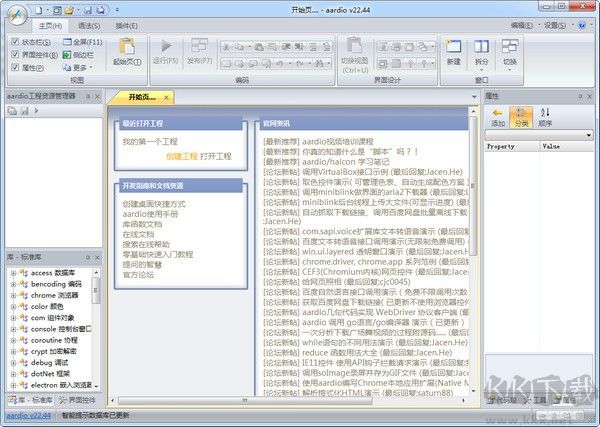Select the color 颜色 library item
The width and height of the screenshot is (600, 427).
click(47, 306)
